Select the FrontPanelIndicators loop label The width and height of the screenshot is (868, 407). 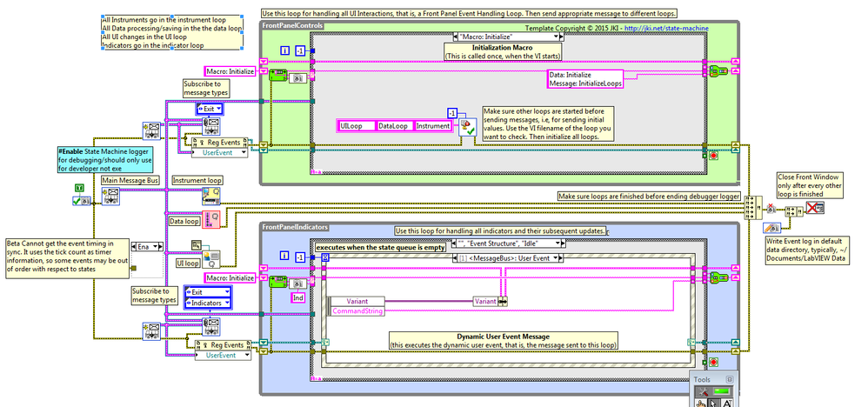[x=295, y=227]
